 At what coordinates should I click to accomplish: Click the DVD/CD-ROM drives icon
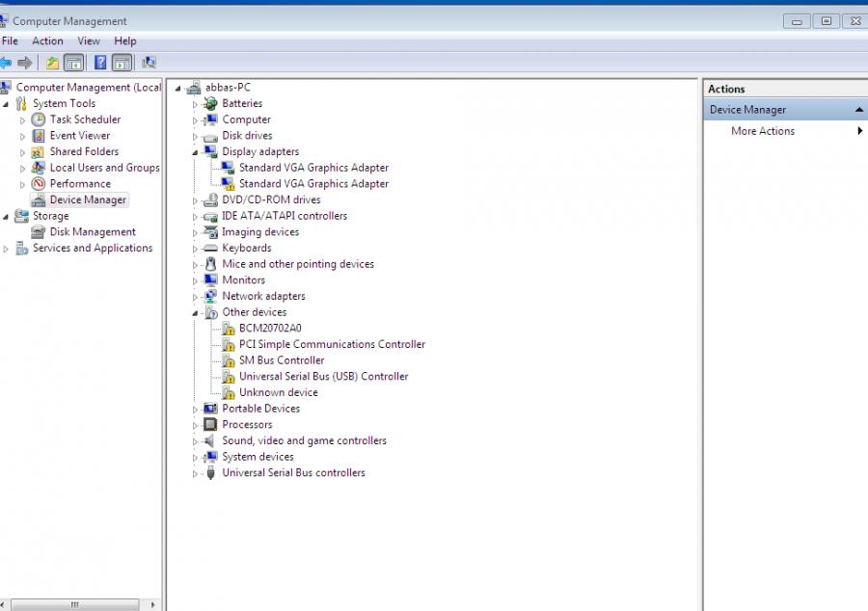click(210, 200)
